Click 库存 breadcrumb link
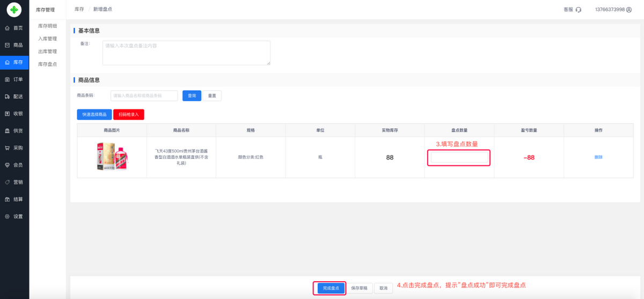 79,10
